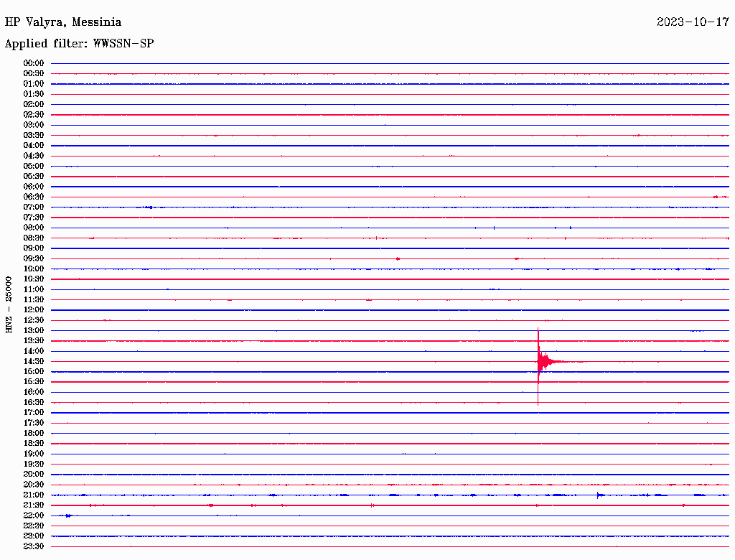
Task: Select the 11:30 time label
Action: click(34, 299)
